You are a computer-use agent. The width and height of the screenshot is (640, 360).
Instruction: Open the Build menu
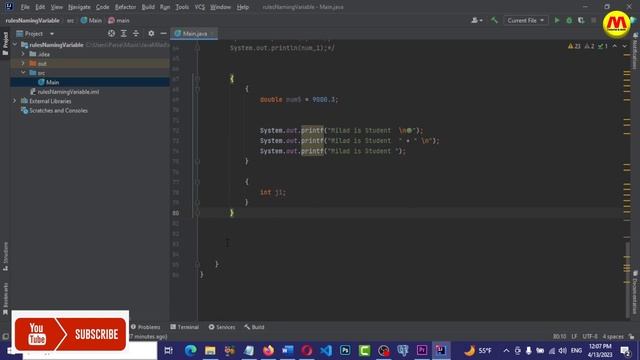148,7
